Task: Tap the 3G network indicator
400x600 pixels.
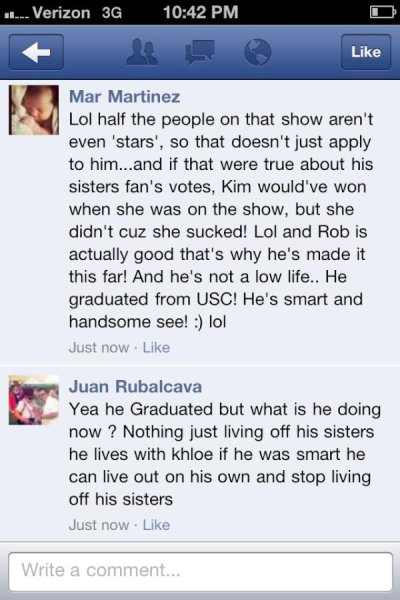Action: 112,13
